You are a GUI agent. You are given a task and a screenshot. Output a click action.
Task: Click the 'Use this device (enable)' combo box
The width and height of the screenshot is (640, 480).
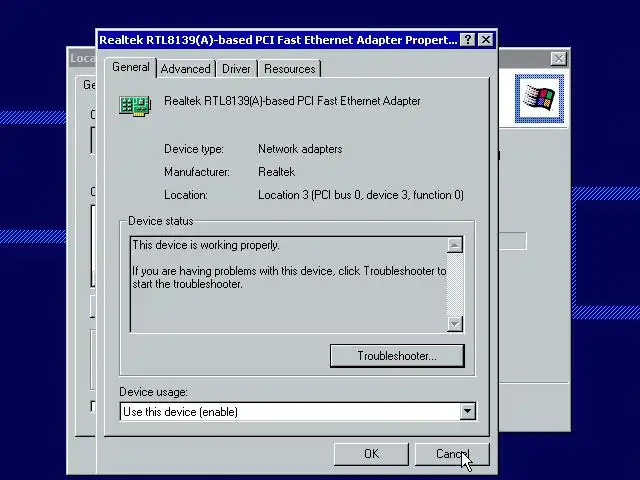click(x=298, y=411)
